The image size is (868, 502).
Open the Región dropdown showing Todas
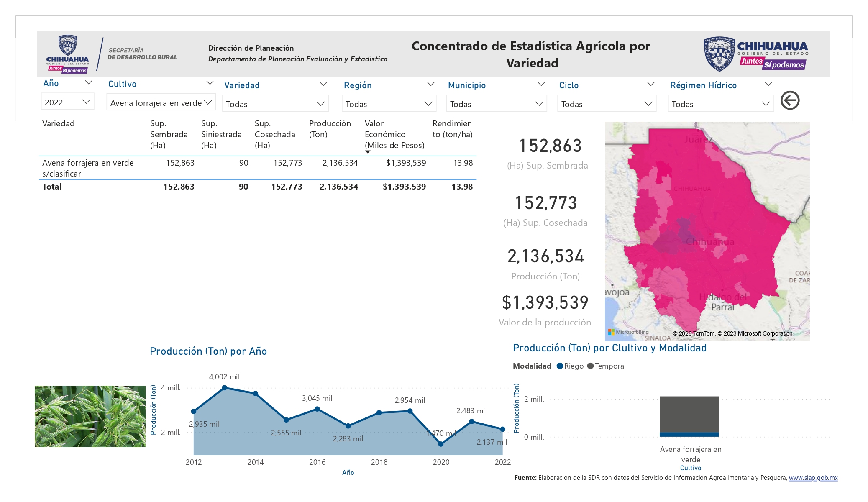(x=389, y=104)
